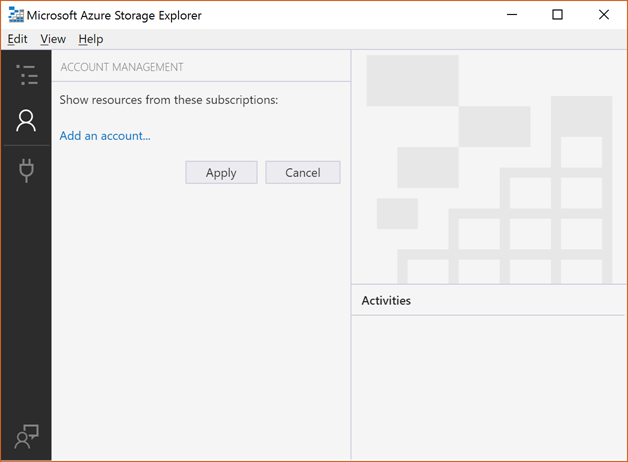
Task: Click the Activities panel header
Action: [x=386, y=300]
